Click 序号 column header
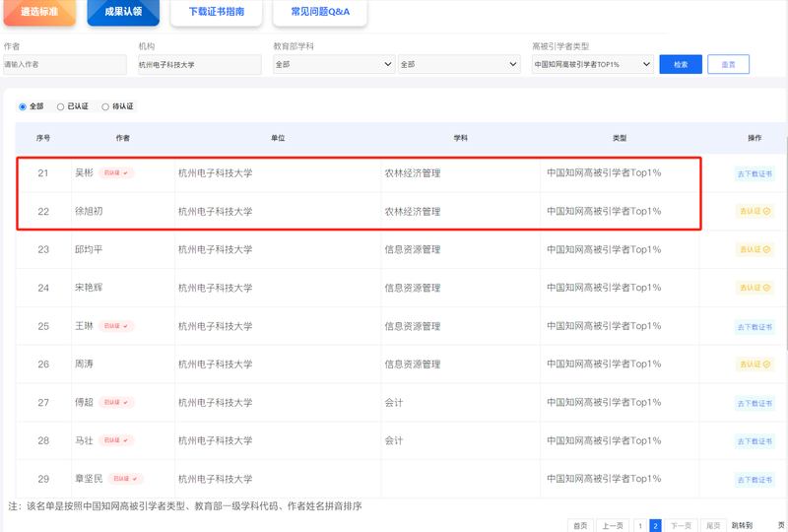Viewport: 788px width, 532px height. coord(43,138)
